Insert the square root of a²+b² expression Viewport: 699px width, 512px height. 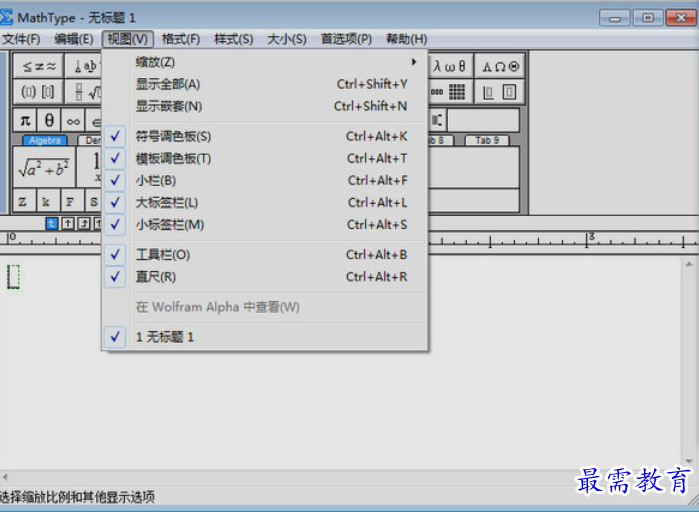[x=44, y=167]
